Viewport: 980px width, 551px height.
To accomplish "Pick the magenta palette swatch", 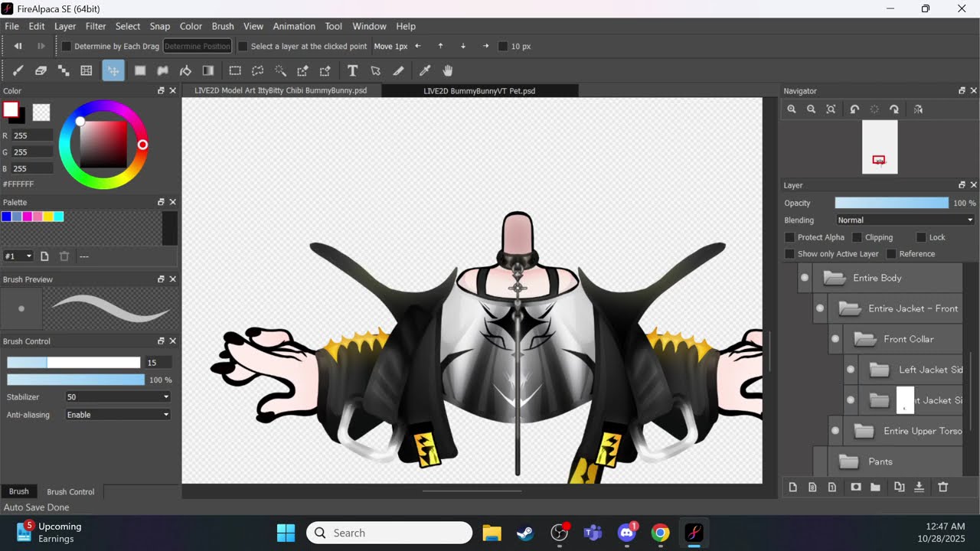I will [x=28, y=217].
